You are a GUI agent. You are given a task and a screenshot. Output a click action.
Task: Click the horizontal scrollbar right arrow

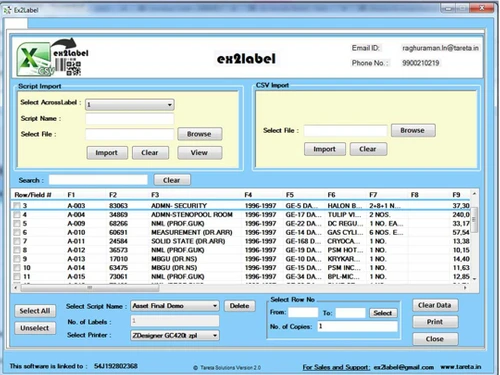pyautogui.click(x=465, y=288)
